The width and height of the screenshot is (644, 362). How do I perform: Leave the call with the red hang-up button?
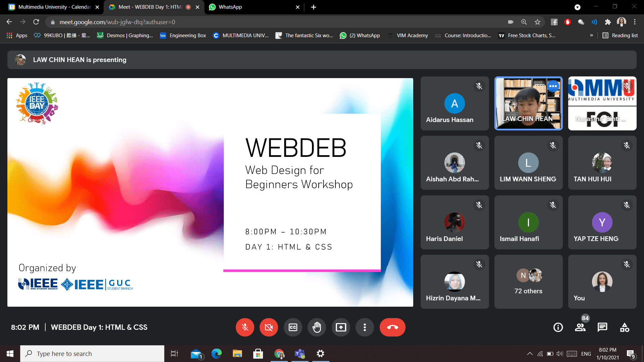pos(392,327)
